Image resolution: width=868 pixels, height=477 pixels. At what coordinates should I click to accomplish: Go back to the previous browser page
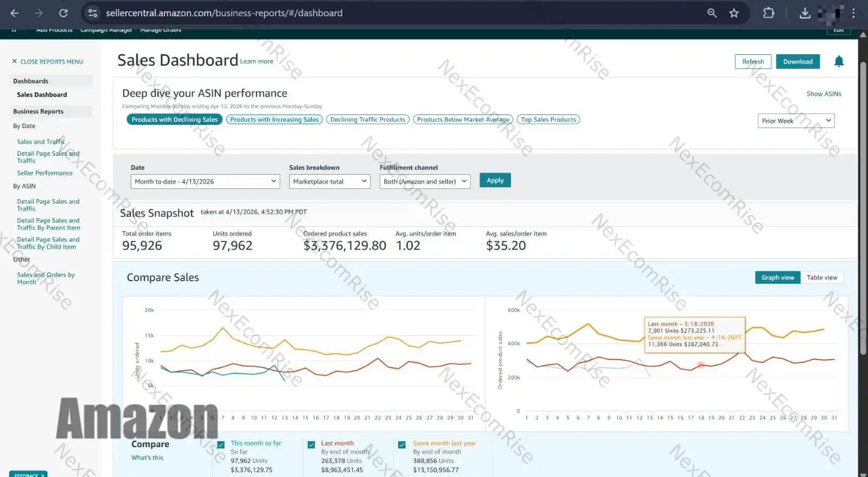[x=15, y=13]
